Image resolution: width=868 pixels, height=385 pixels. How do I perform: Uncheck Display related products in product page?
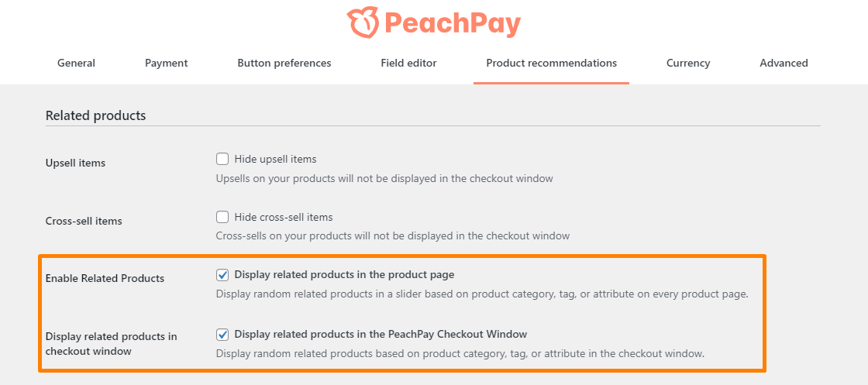click(x=222, y=274)
